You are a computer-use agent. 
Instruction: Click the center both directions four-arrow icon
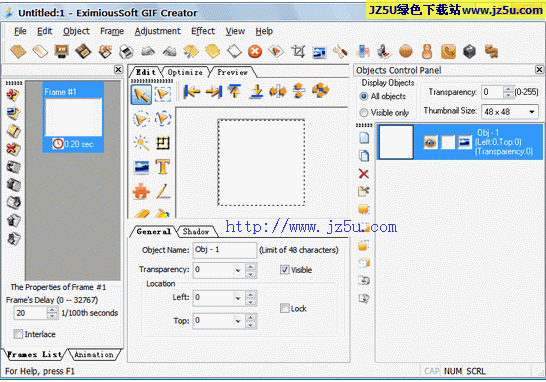(x=320, y=91)
